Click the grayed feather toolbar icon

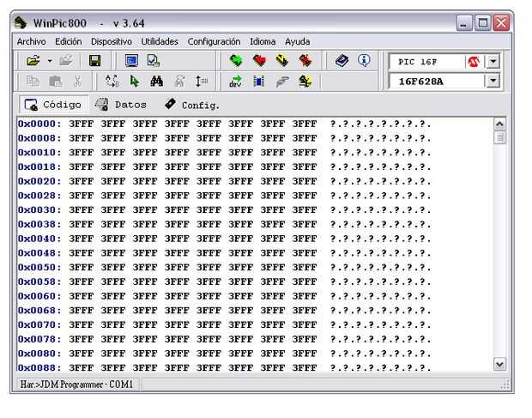pos(282,82)
